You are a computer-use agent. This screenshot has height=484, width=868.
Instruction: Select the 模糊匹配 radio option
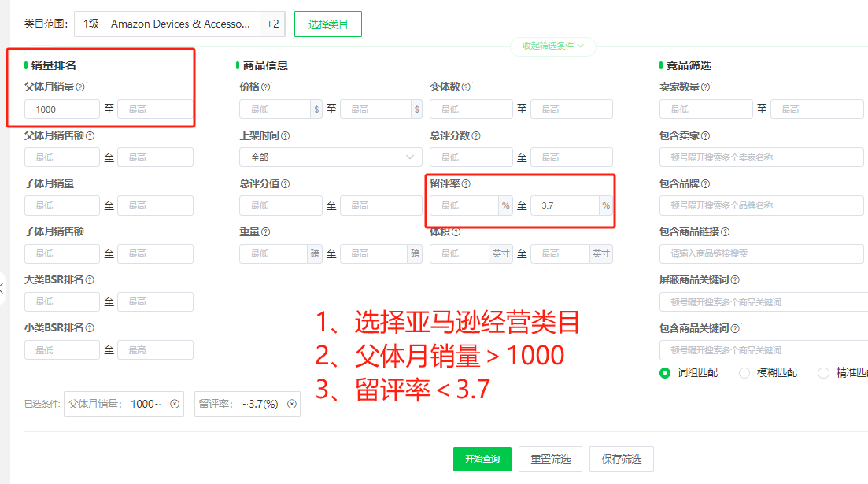pyautogui.click(x=744, y=373)
